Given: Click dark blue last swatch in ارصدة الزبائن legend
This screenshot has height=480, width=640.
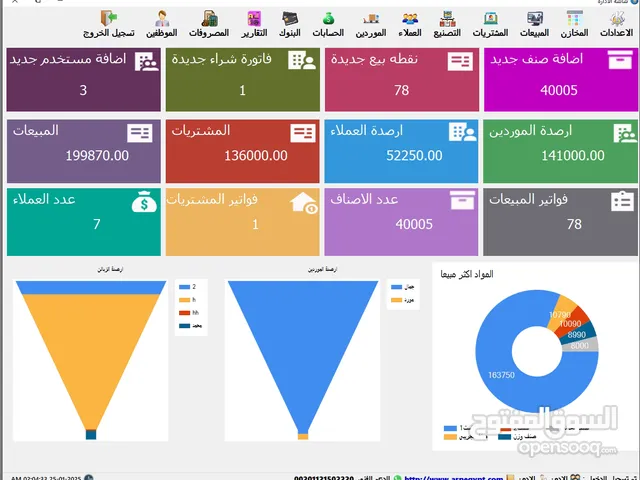Looking at the screenshot, I should coord(184,326).
